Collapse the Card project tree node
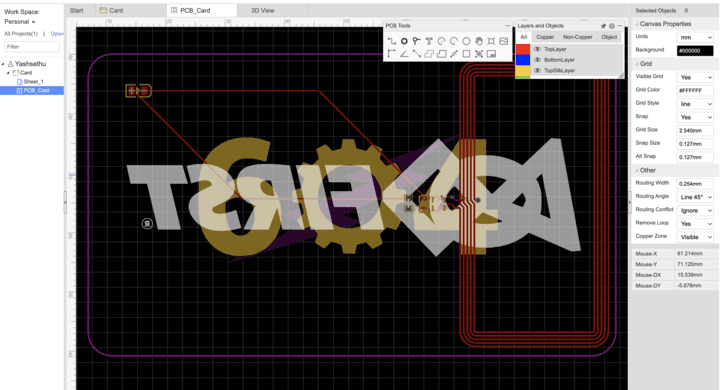The image size is (720, 390). point(8,73)
